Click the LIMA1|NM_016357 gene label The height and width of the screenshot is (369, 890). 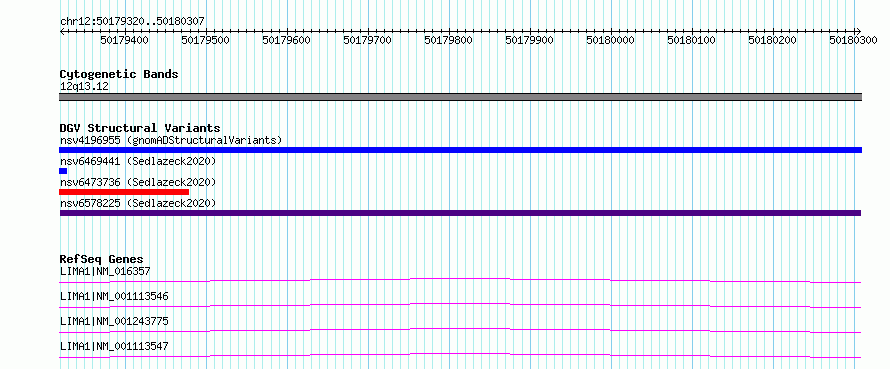click(x=105, y=271)
